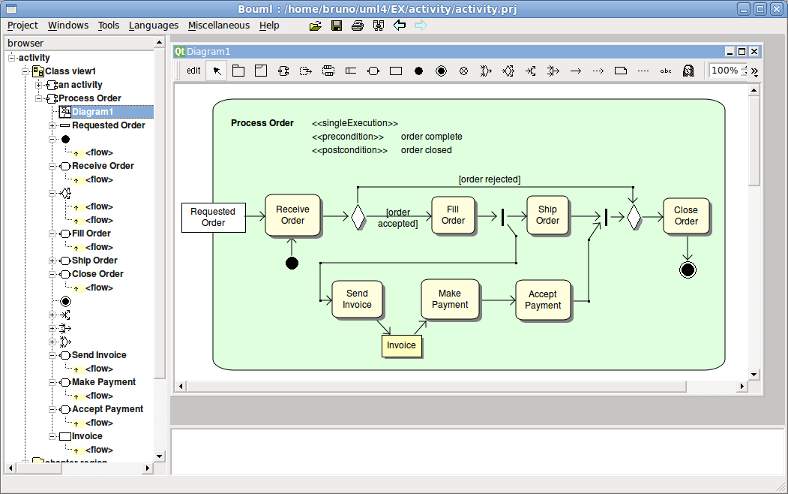
Task: Select Send Invoice in the browser tree
Action: click(99, 355)
